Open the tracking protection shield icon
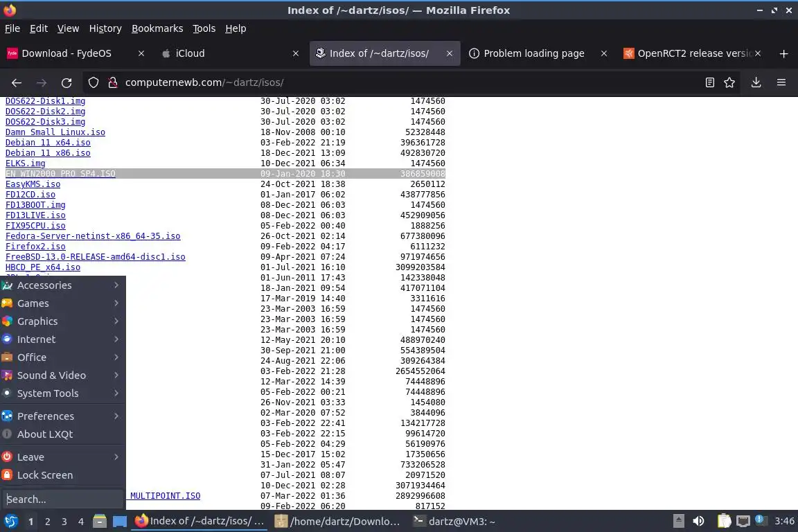Screen dimensions: 798x532 click(93, 82)
